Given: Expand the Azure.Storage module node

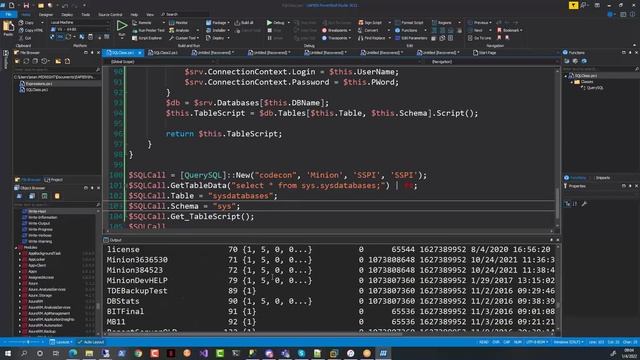Looking at the screenshot, I should (20, 296).
